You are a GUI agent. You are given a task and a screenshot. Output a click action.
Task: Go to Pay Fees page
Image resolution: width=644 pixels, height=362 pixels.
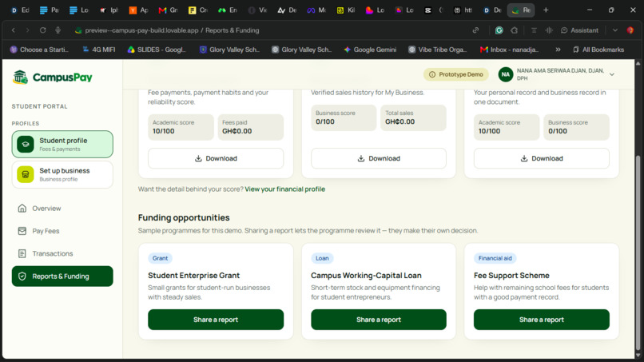[62, 231]
